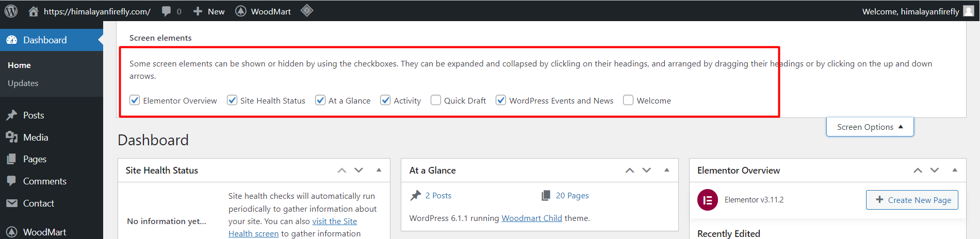Click the WordPress logo in admin bar
Screen dimensions: 980x239
11,11
